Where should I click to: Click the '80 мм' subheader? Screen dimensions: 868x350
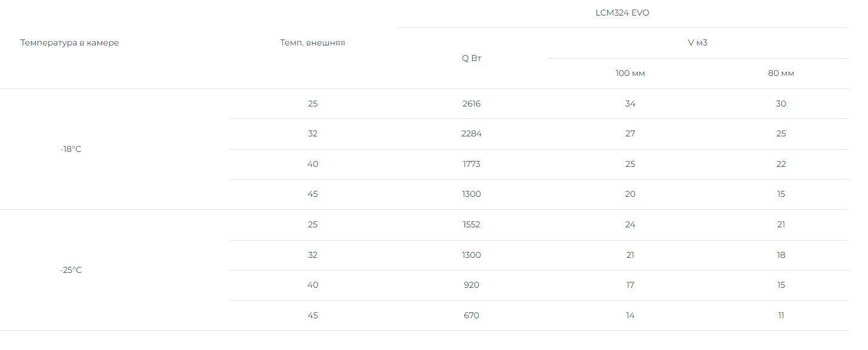point(781,74)
